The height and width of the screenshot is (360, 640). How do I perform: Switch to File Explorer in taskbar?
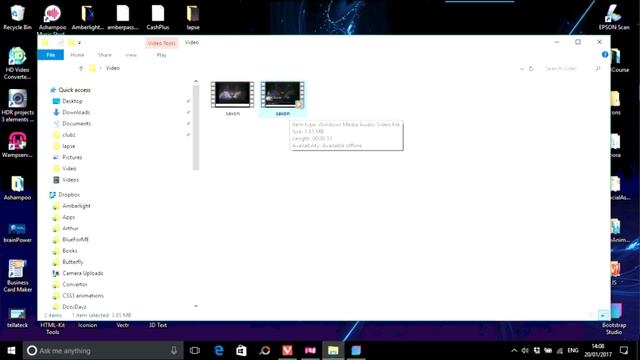coord(333,351)
